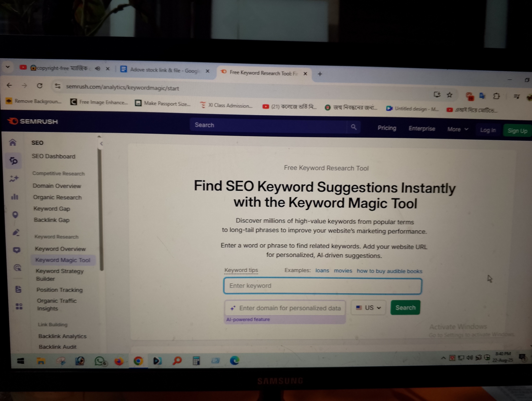Select Keyword Overview in sidebar menu

[x=60, y=249]
